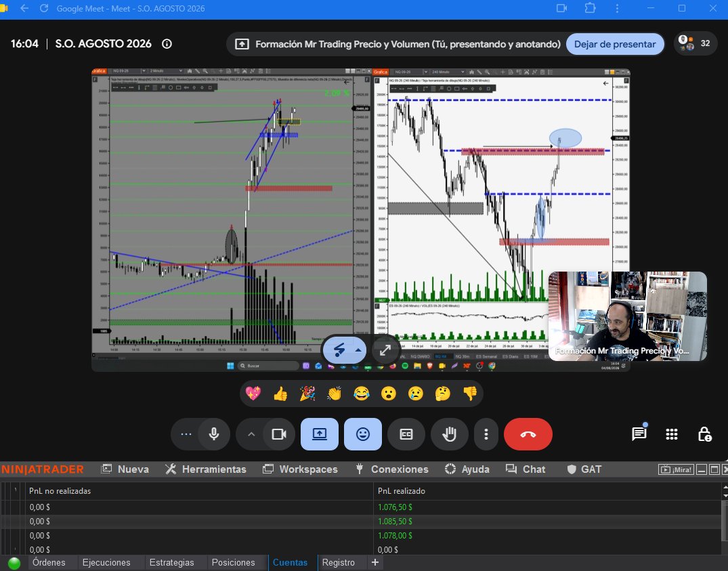Open the Conexiones menu in NinjaTrader
Viewport: 728px width, 571px height.
pos(392,469)
